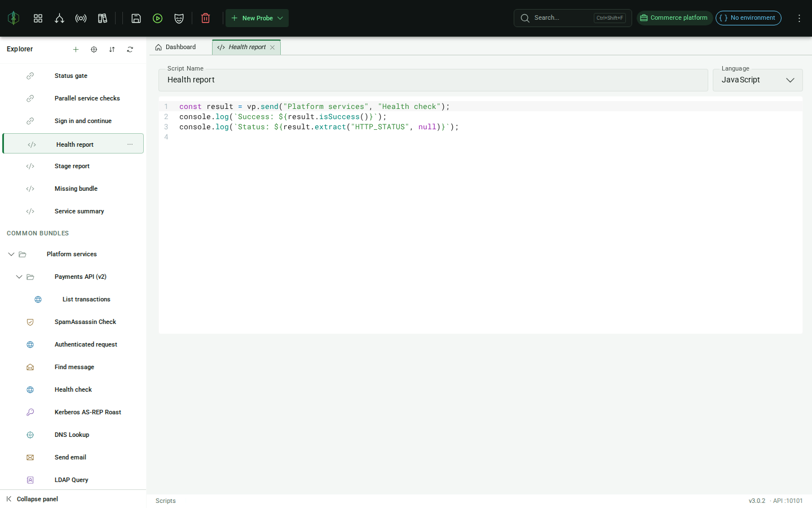This screenshot has height=508, width=812.
Task: Click the dashboard grid icon in the top bar
Action: 38,18
